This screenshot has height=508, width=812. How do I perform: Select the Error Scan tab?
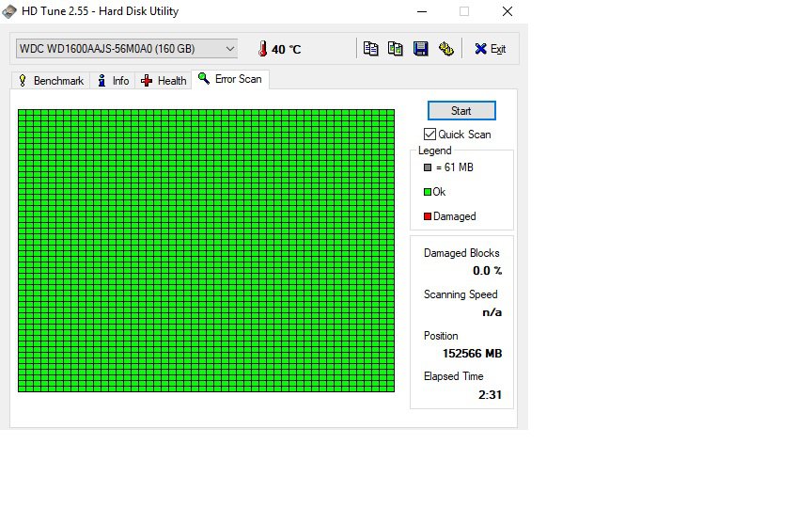tap(230, 79)
